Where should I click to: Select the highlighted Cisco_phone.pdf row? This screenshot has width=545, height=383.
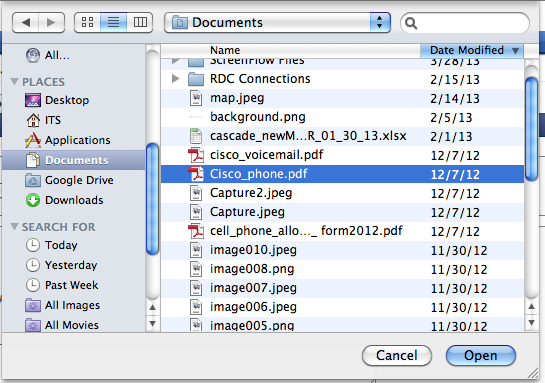pos(342,174)
